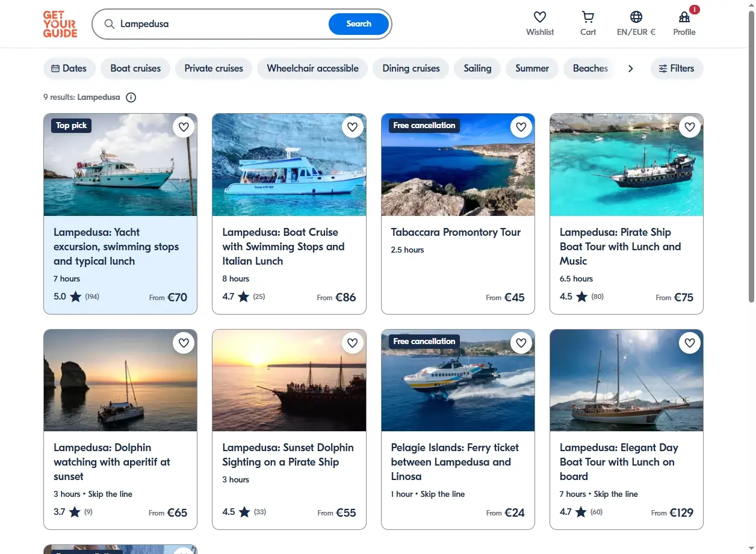
Task: Show more filter chips with right arrow
Action: (631, 69)
